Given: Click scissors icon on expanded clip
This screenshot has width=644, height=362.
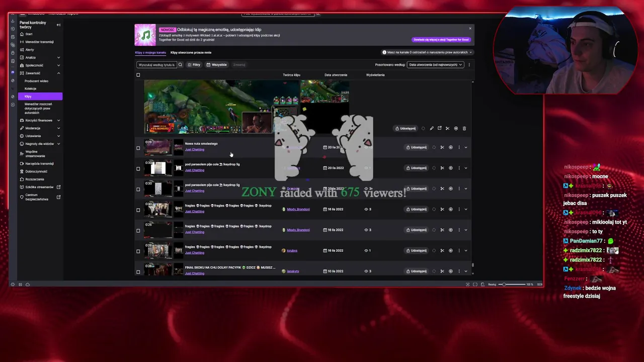Looking at the screenshot, I should coord(447,128).
